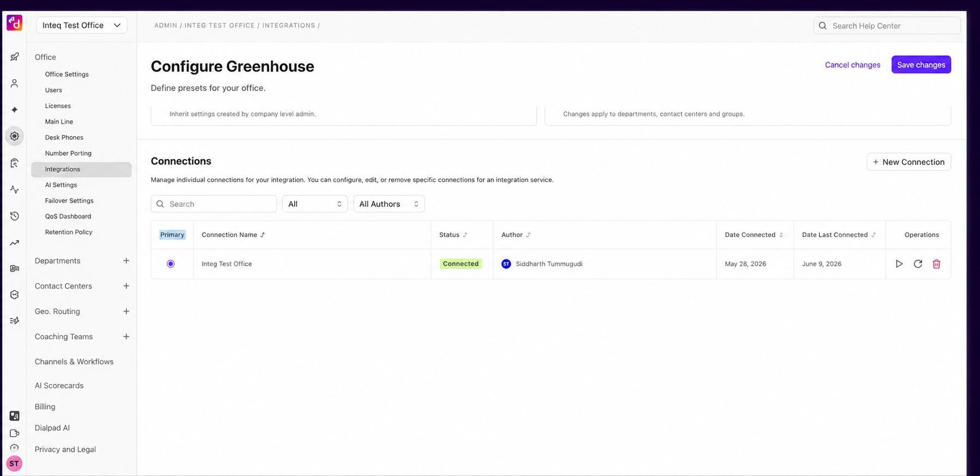Click the ST author avatar in table row

tap(506, 264)
